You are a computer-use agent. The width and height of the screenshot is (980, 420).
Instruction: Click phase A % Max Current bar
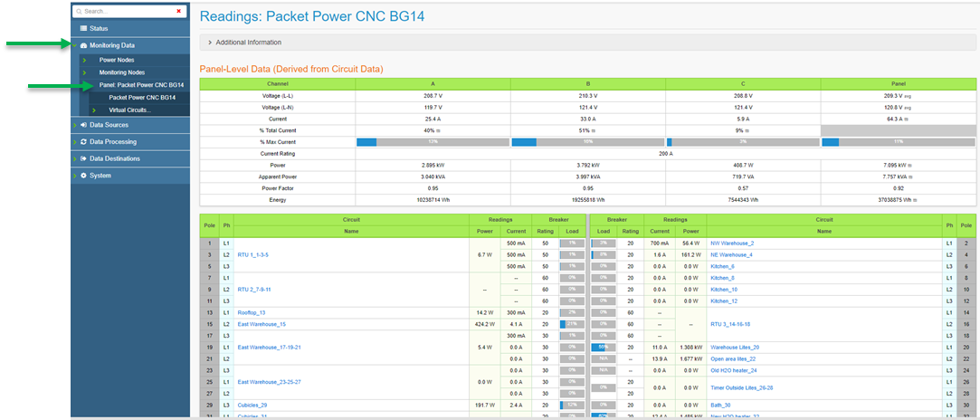coord(433,142)
